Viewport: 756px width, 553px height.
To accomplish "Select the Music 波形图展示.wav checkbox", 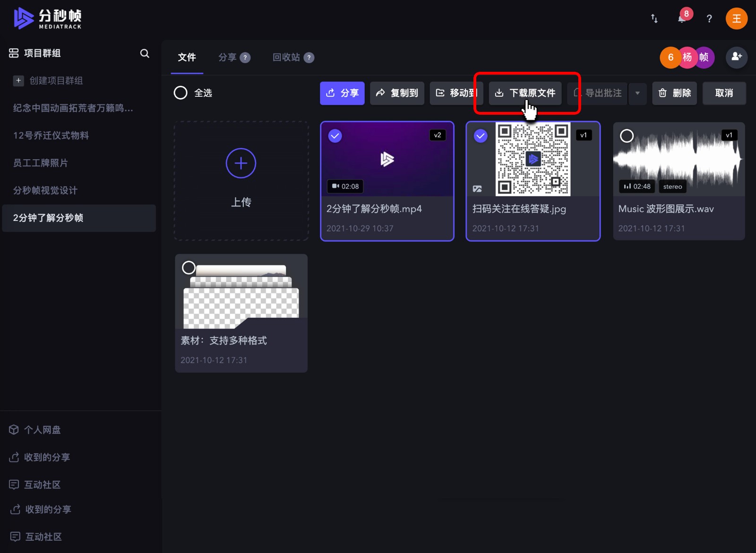I will click(627, 136).
